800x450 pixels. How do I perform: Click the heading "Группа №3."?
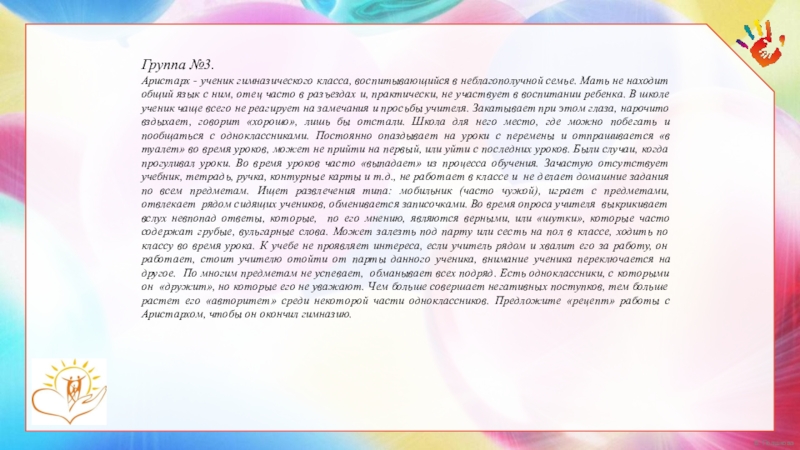(x=178, y=65)
